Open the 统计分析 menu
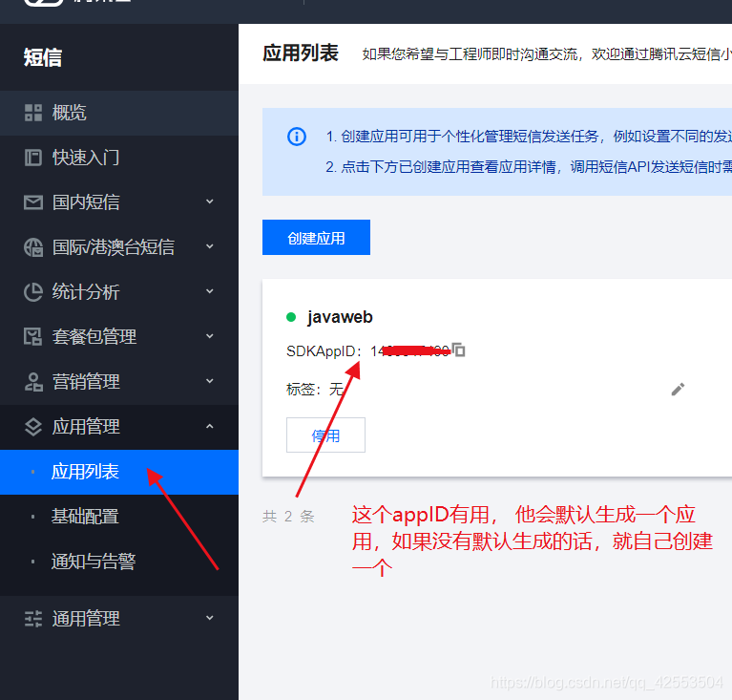 86,292
